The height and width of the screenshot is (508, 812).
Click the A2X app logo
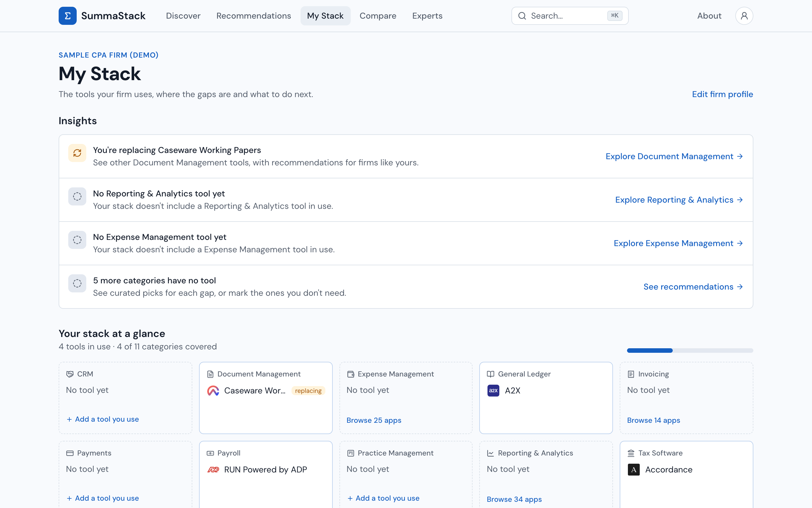coord(493,390)
